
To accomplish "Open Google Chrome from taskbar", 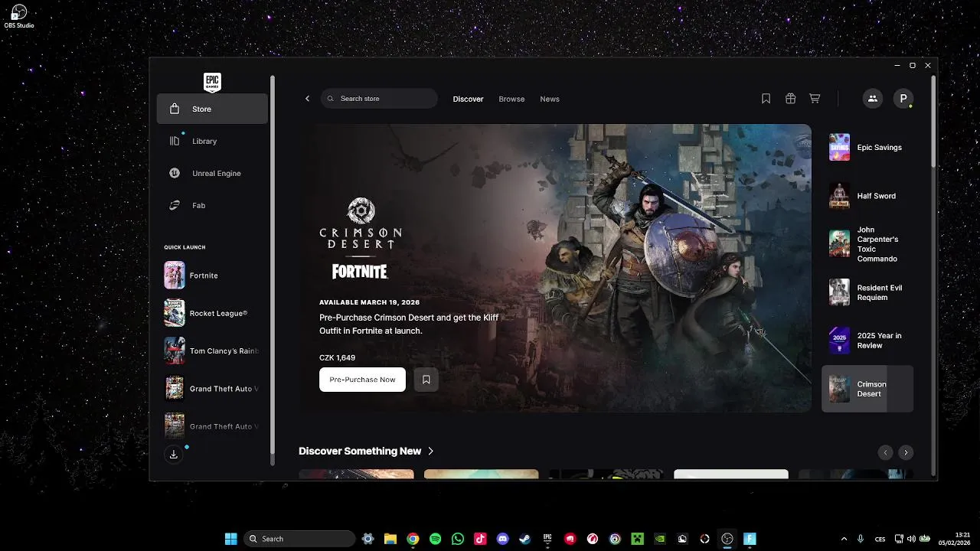I will click(413, 539).
